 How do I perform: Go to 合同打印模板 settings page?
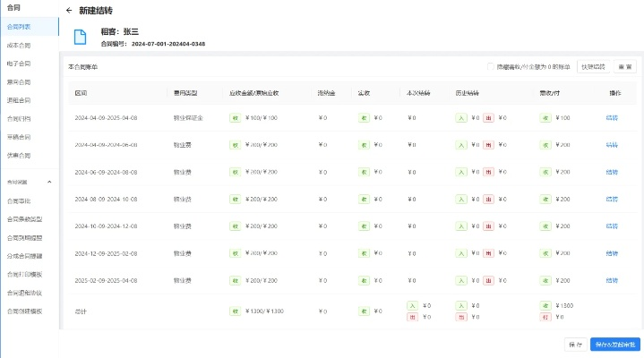[25, 274]
